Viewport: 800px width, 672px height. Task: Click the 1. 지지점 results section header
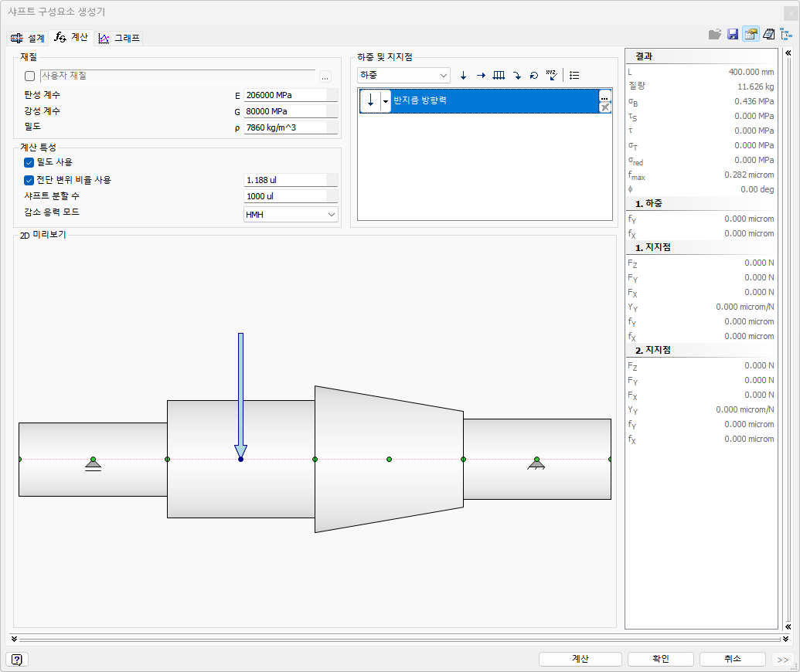[x=702, y=247]
